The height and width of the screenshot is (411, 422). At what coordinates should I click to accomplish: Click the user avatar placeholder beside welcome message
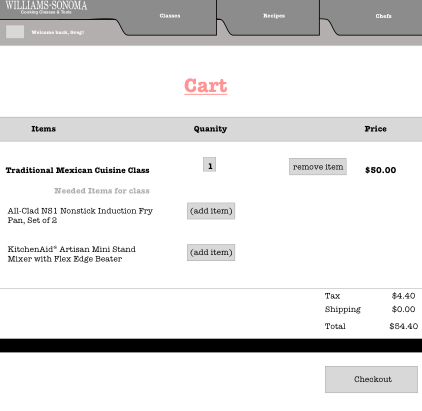pos(15,32)
